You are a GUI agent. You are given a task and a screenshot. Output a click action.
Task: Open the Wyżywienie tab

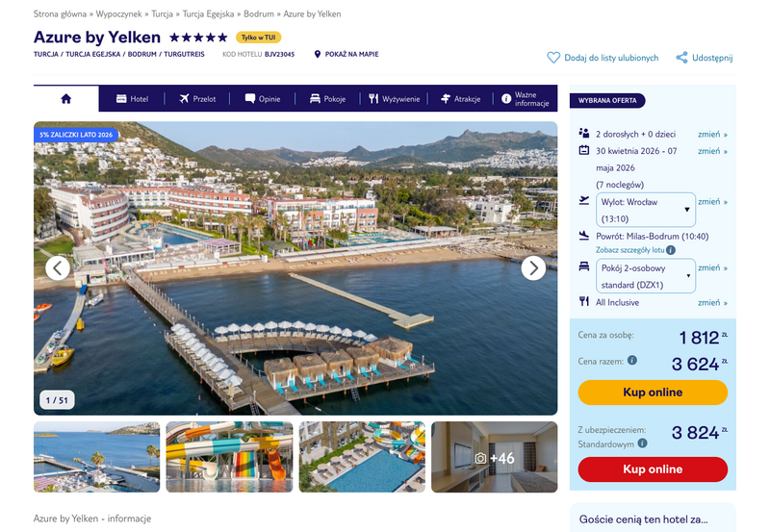point(395,99)
